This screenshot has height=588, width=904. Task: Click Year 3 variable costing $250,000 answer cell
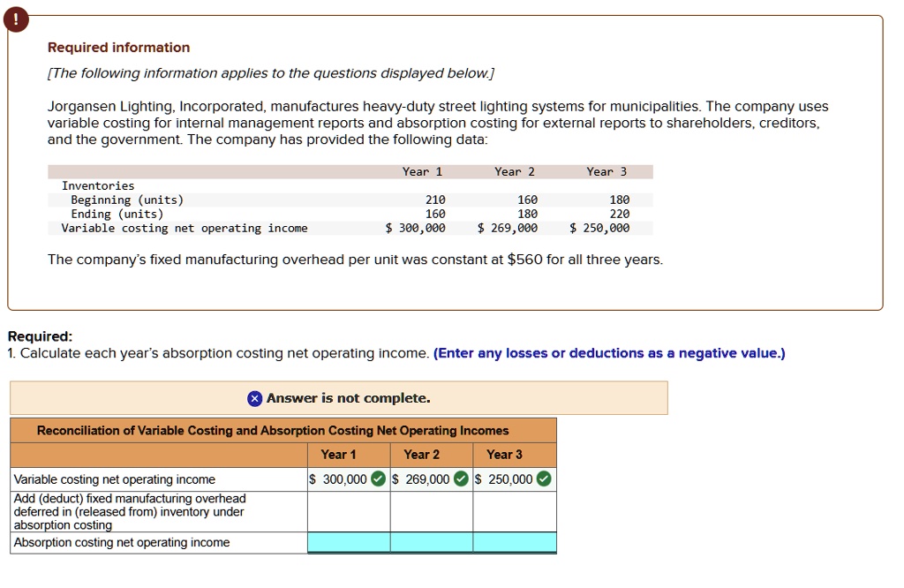click(515, 479)
